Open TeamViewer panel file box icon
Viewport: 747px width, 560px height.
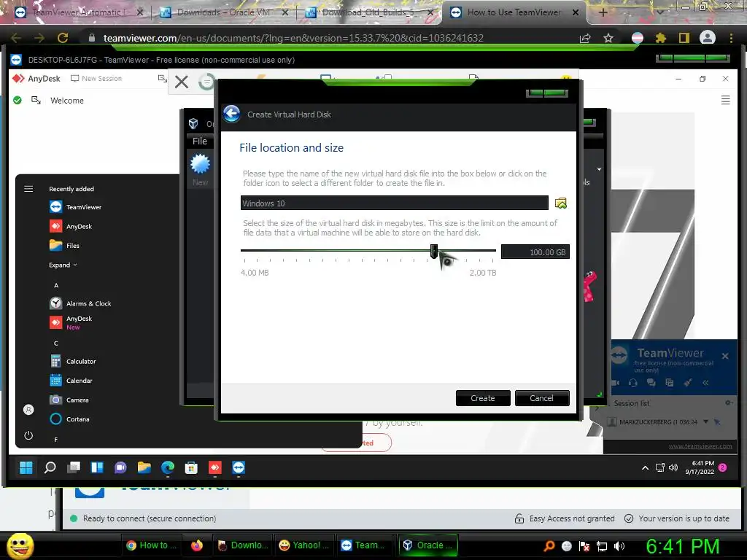pyautogui.click(x=670, y=382)
